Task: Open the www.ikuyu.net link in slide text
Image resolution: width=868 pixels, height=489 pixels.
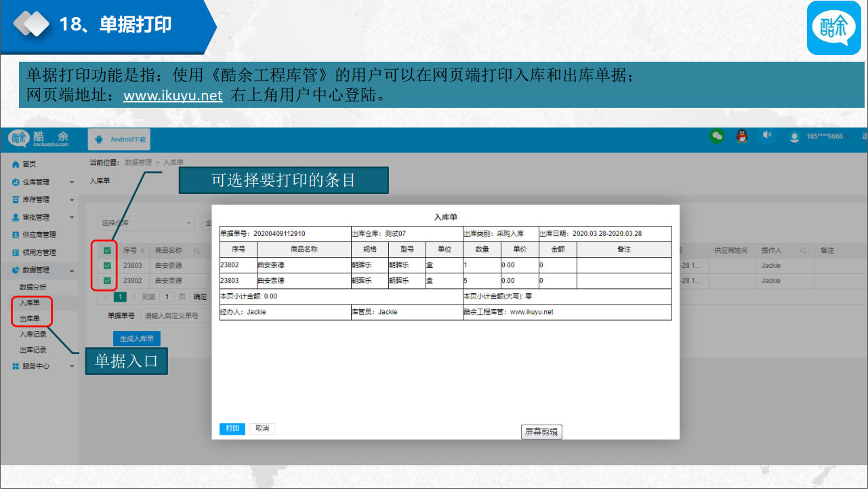Action: tap(173, 96)
